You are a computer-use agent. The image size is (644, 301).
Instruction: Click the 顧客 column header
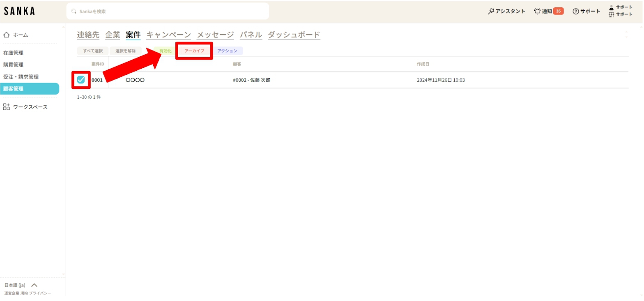(237, 64)
